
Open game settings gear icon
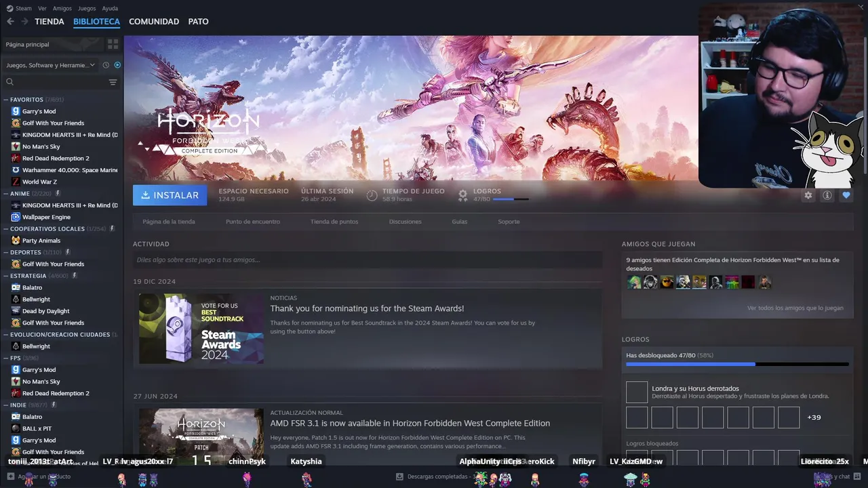(808, 195)
